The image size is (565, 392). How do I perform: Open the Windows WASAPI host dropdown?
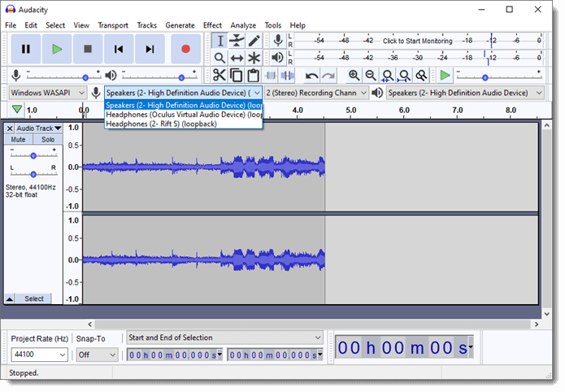coord(48,93)
